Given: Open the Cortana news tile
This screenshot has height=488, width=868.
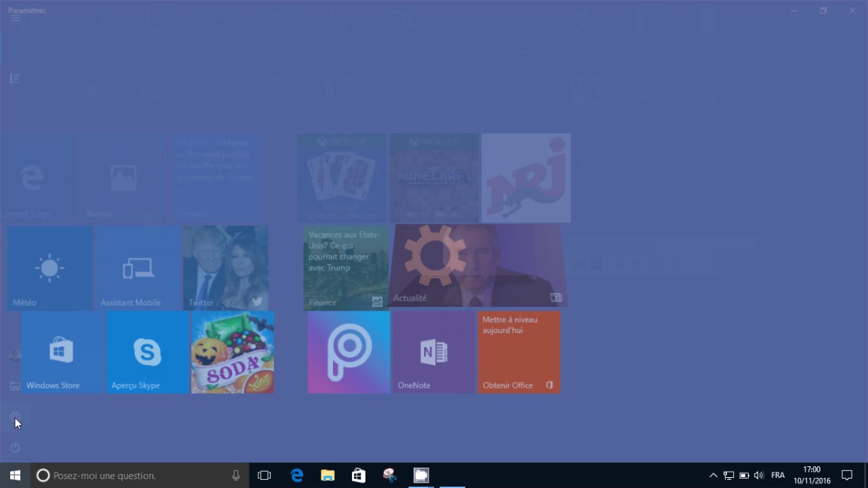Looking at the screenshot, I should pyautogui.click(x=216, y=178).
